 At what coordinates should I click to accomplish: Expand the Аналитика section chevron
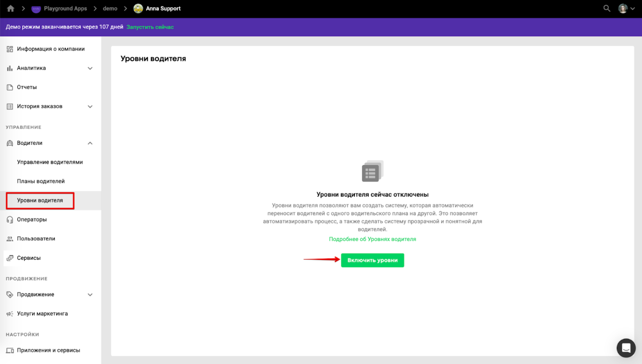click(x=90, y=68)
